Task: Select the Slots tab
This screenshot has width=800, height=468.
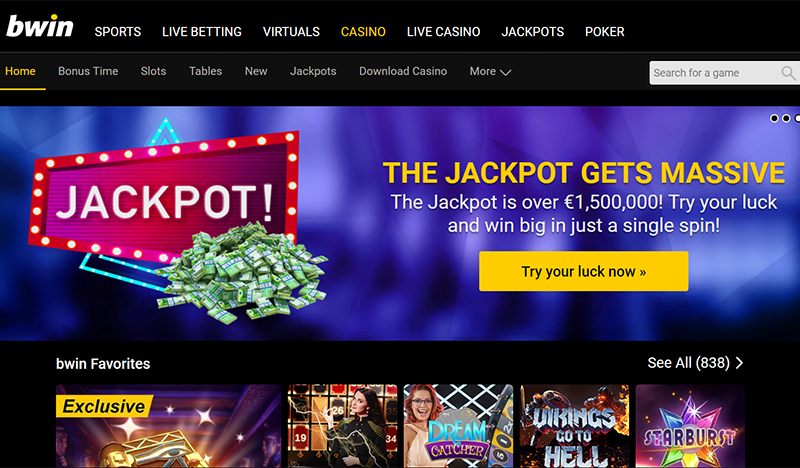Action: coord(154,71)
